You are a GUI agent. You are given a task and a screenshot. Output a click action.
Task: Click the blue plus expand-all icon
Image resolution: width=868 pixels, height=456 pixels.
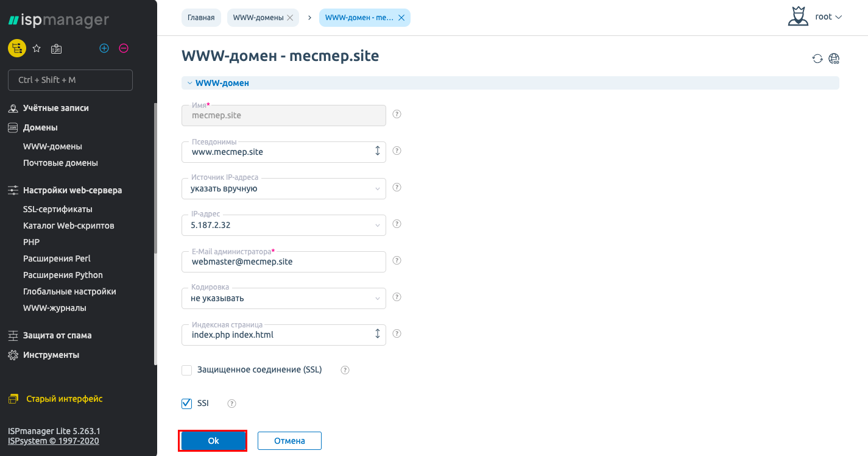[x=104, y=48]
